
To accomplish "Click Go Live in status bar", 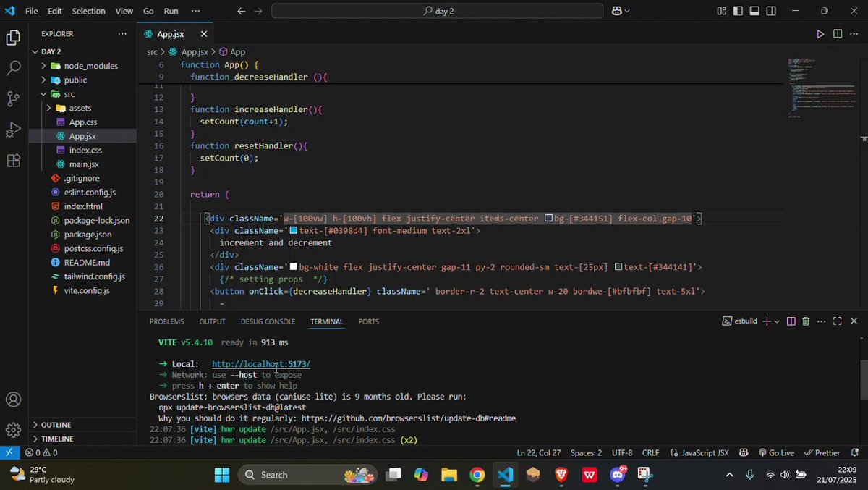I will (x=775, y=452).
